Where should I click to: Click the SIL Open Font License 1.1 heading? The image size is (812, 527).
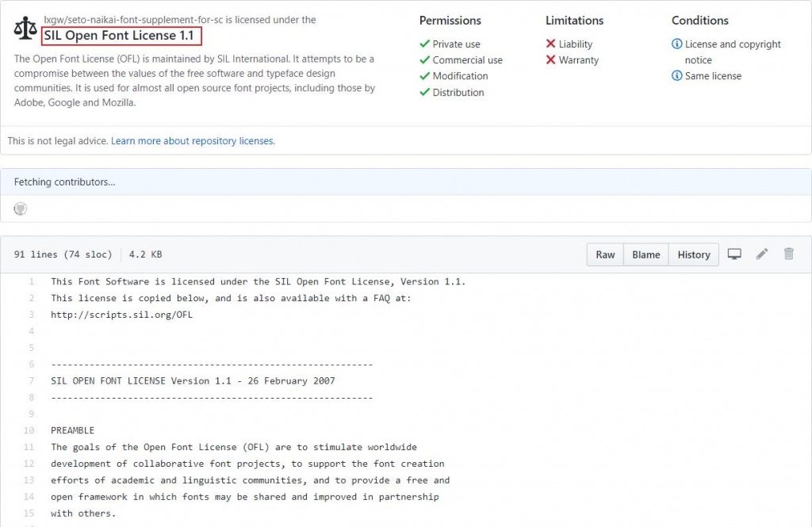pyautogui.click(x=119, y=36)
